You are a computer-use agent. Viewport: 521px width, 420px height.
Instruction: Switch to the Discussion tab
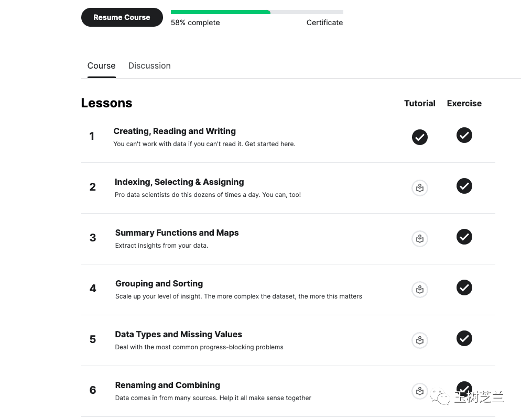149,66
